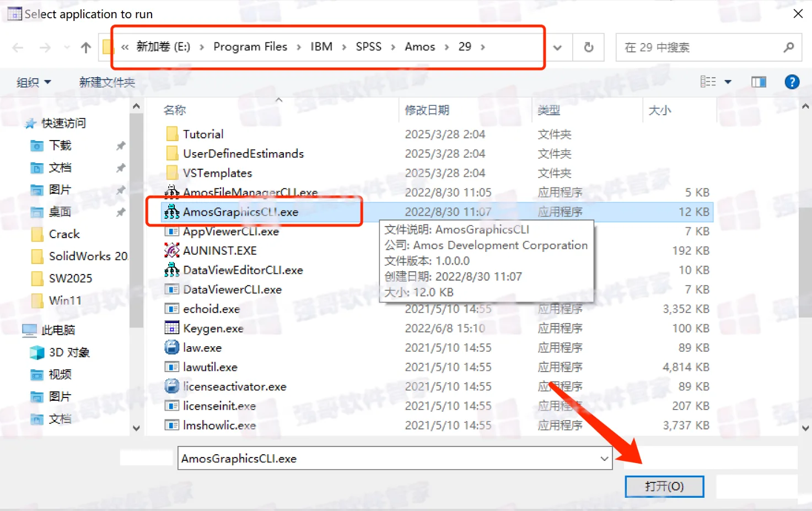
Task: Close the Select application dialog
Action: (798, 14)
